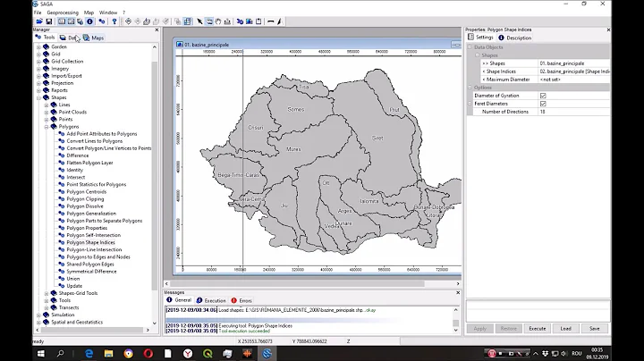
Task: Click the Execute button
Action: point(538,329)
